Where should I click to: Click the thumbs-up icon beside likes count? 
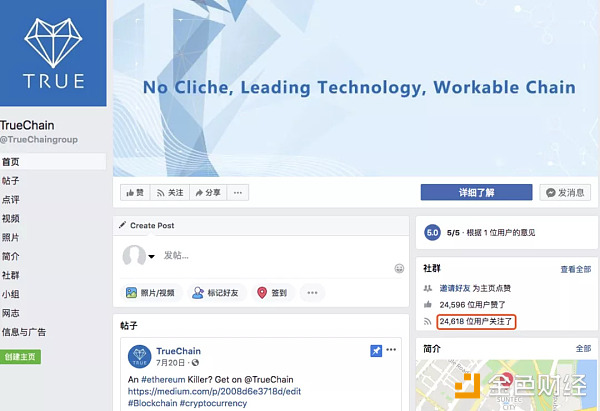[428, 305]
